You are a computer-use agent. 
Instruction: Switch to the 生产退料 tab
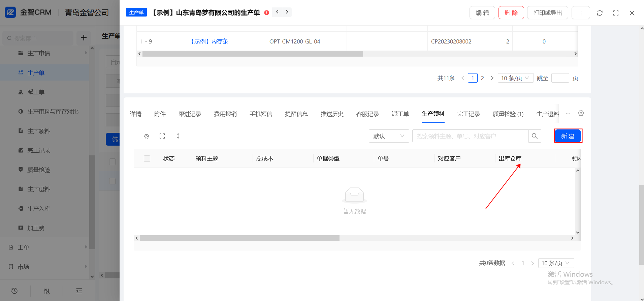(547, 114)
